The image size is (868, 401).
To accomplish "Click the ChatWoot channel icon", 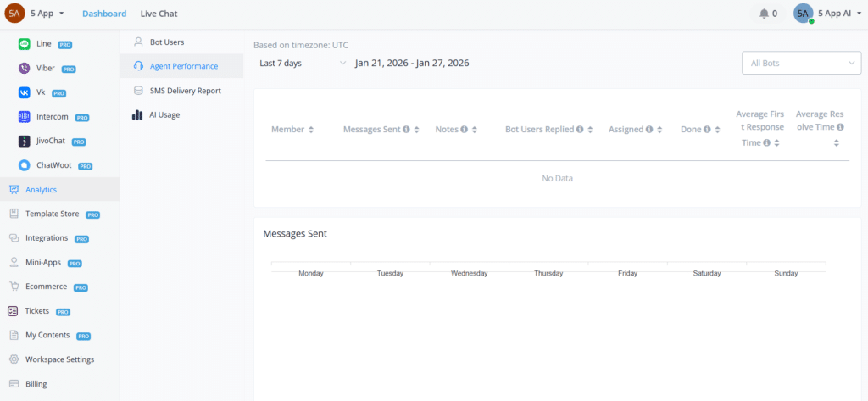I will [x=25, y=166].
